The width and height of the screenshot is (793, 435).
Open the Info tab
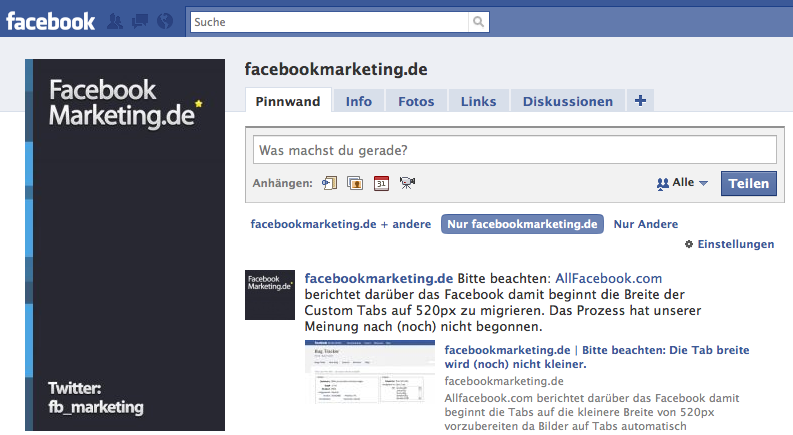click(359, 101)
